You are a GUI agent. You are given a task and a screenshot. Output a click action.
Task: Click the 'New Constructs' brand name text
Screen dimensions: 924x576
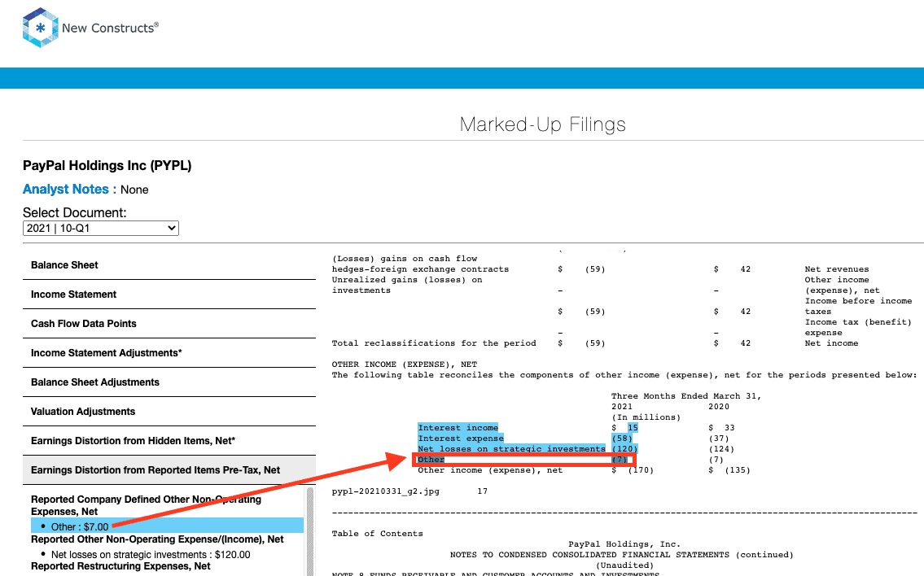click(110, 28)
